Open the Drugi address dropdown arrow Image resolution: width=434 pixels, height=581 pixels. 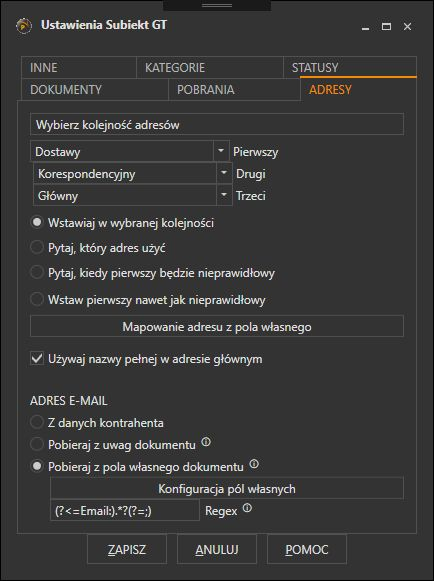[224, 173]
